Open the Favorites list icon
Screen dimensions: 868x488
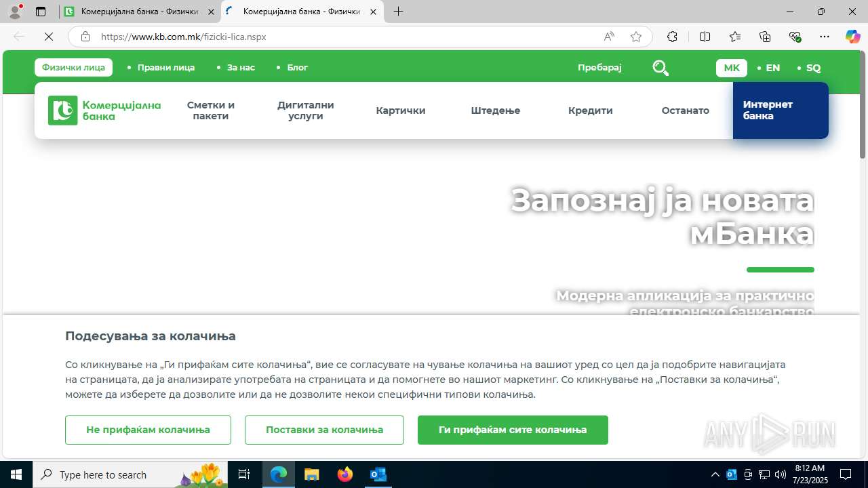tap(735, 37)
